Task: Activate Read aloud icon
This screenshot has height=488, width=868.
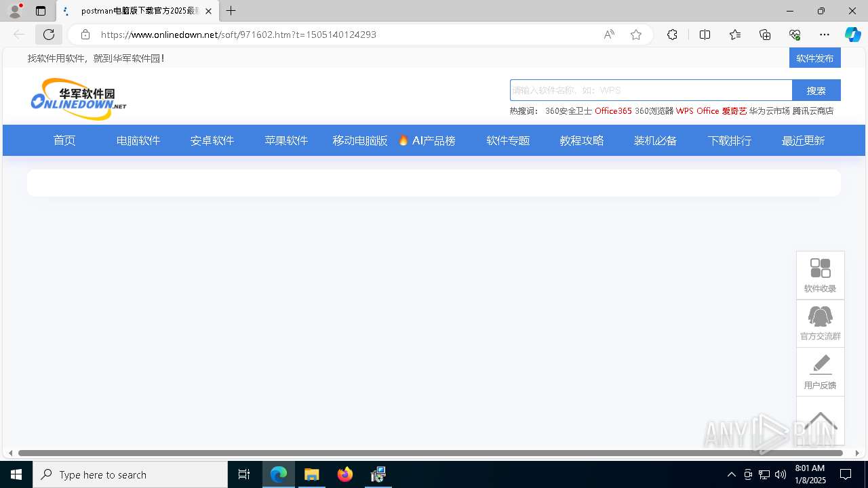Action: click(x=609, y=35)
